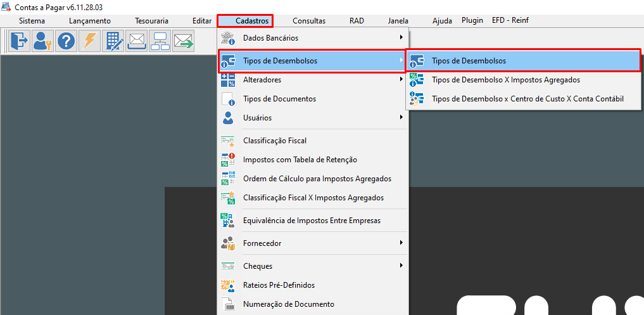The height and width of the screenshot is (315, 644).
Task: Click icon beside Equivalência de Impostos Entre Empresas
Action: coord(227,221)
